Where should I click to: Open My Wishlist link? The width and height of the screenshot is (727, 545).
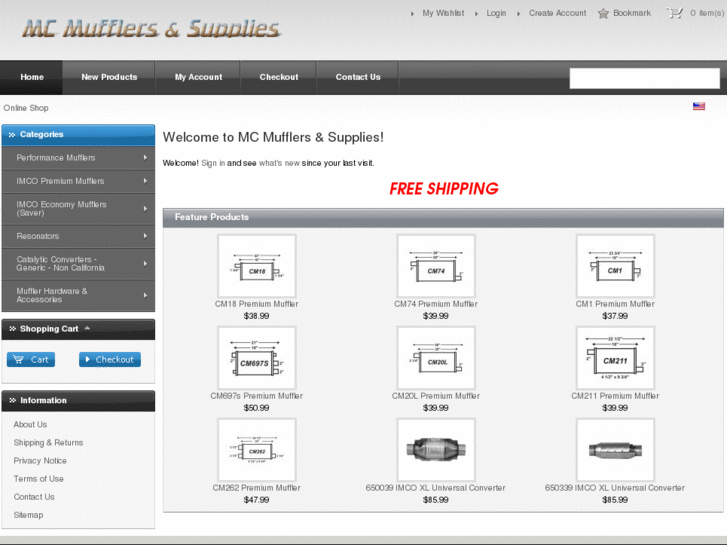(443, 13)
